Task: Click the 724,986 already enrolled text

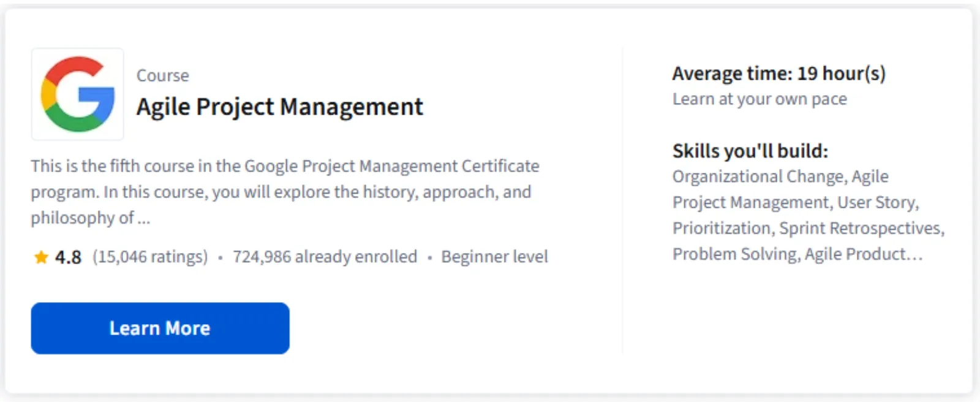Action: [x=325, y=257]
